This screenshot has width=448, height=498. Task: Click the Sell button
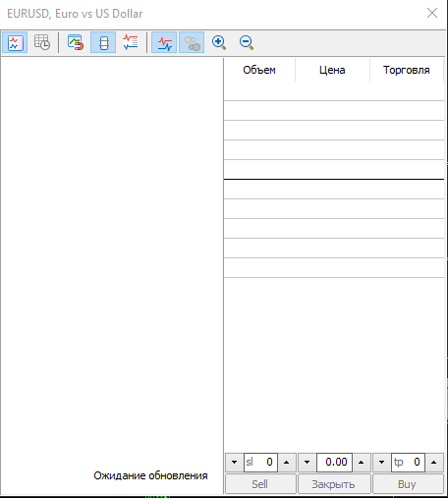coord(260,484)
